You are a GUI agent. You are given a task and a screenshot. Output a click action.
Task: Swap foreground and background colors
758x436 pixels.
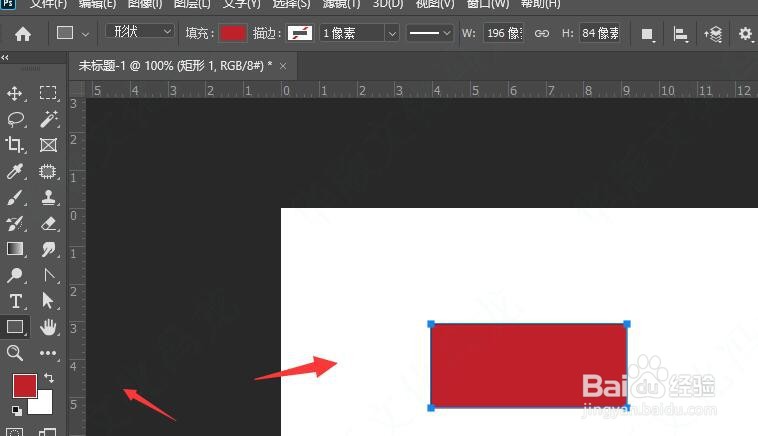[x=48, y=377]
